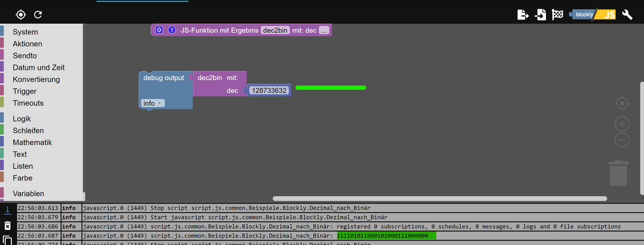Open the gear on the JS-Funktion block
The height and width of the screenshot is (245, 644).
pyautogui.click(x=159, y=30)
